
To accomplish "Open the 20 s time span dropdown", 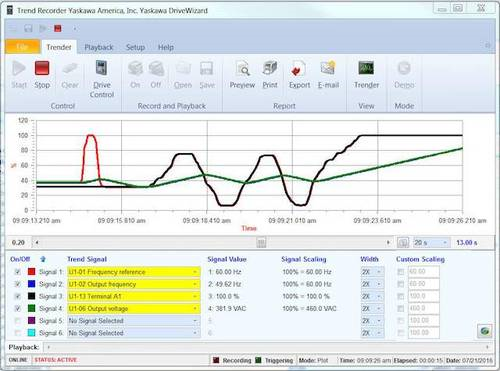I will (x=432, y=243).
